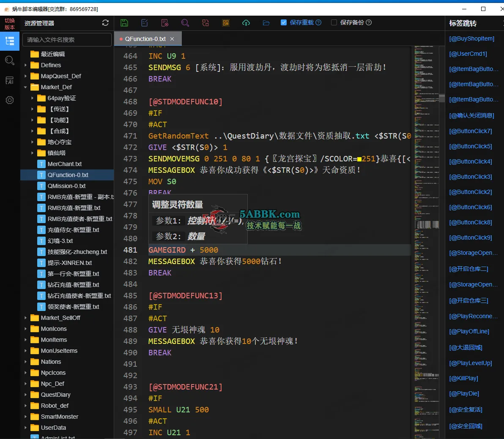The width and height of the screenshot is (504, 439).
Task: Jump to [@安全复活] label
Action: point(466,410)
